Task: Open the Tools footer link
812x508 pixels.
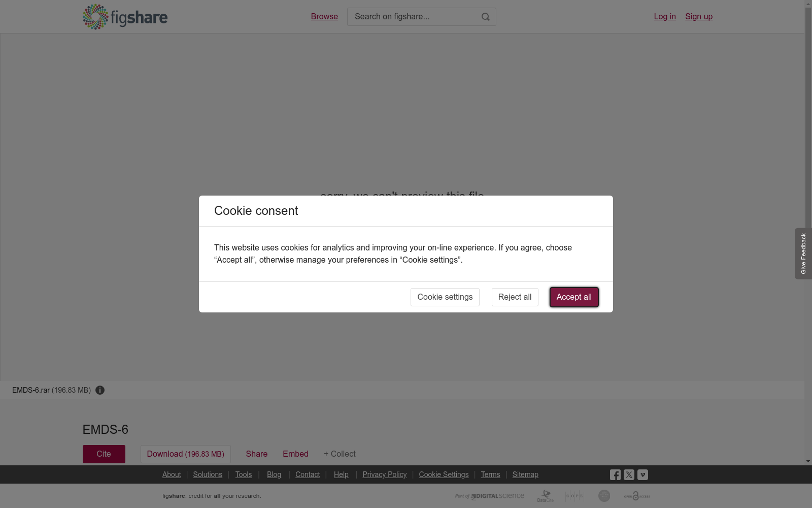Action: 244,474
